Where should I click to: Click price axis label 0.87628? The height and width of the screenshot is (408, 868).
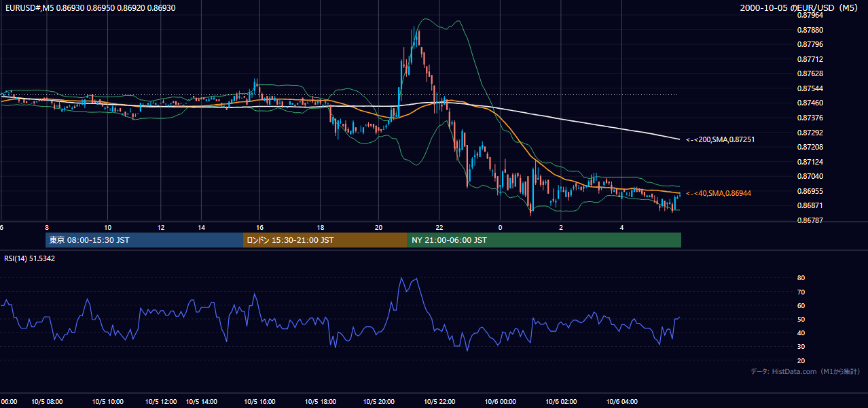(x=810, y=73)
